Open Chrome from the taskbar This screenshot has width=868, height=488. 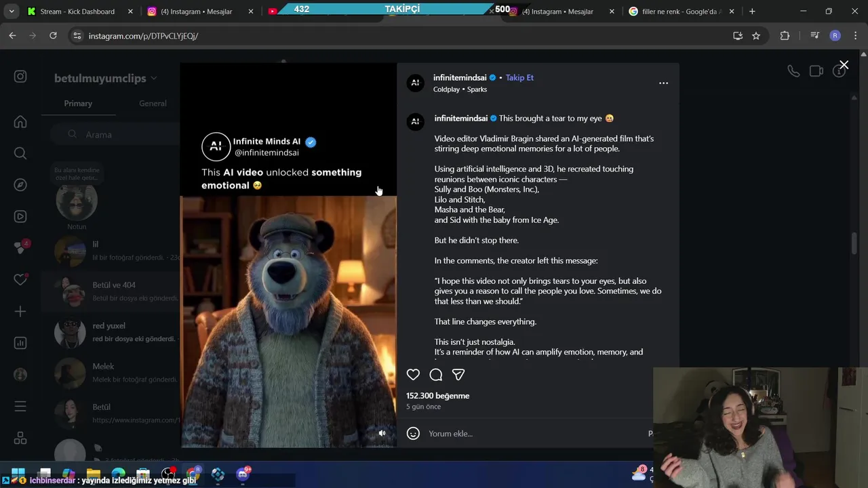(x=193, y=474)
